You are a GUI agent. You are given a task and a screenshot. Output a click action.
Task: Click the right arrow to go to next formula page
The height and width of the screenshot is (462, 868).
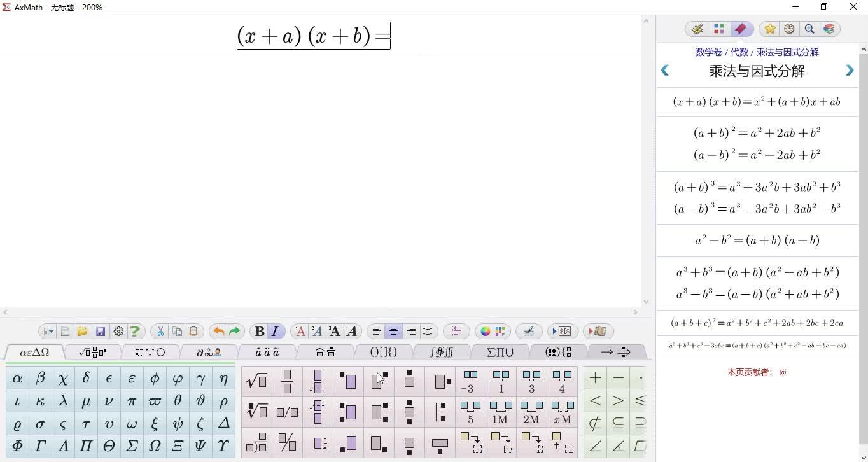pos(850,70)
